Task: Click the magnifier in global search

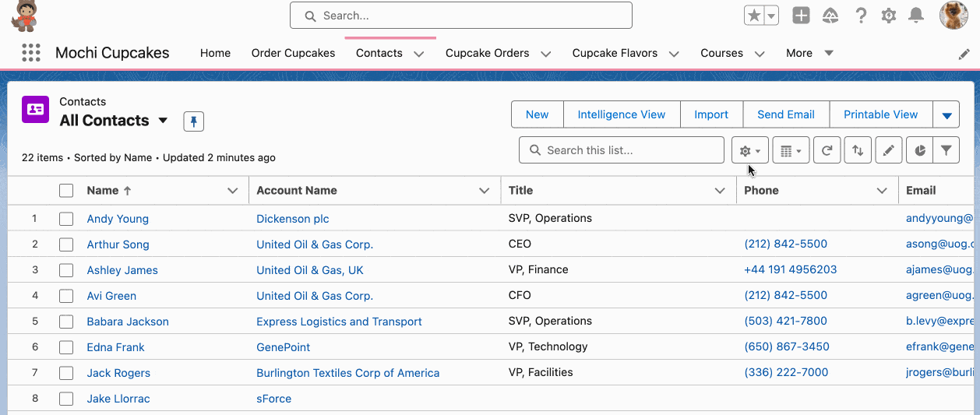Action: pos(310,16)
